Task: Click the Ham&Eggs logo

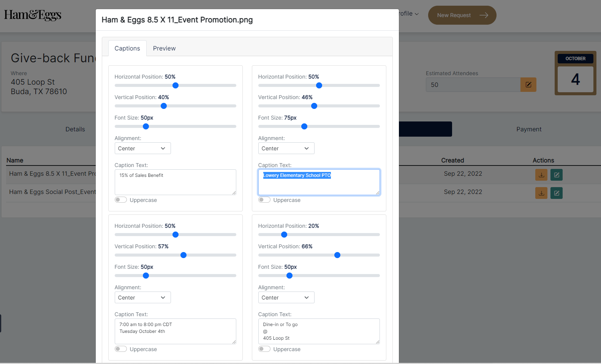Action: pyautogui.click(x=33, y=15)
